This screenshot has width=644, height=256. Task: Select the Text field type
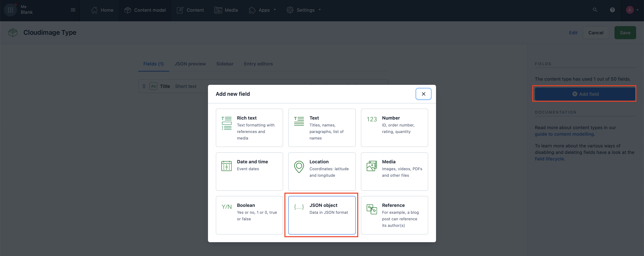tap(322, 128)
